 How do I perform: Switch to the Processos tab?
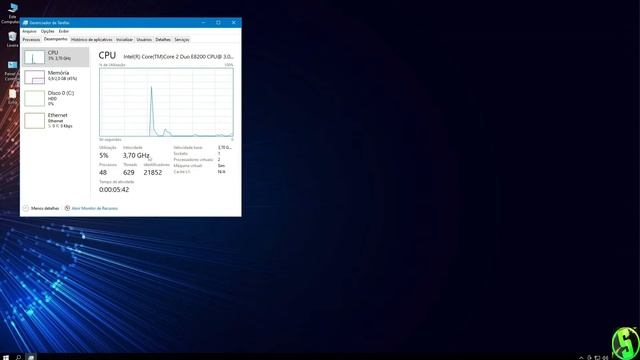pos(31,40)
